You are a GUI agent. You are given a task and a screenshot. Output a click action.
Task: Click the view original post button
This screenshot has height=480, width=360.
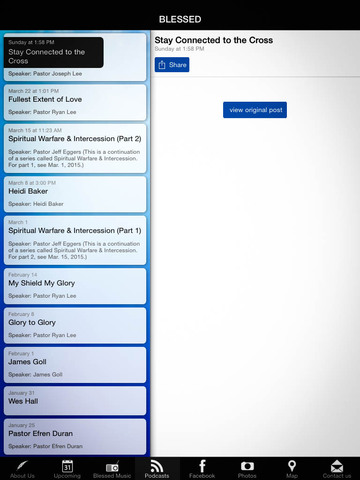tap(255, 110)
